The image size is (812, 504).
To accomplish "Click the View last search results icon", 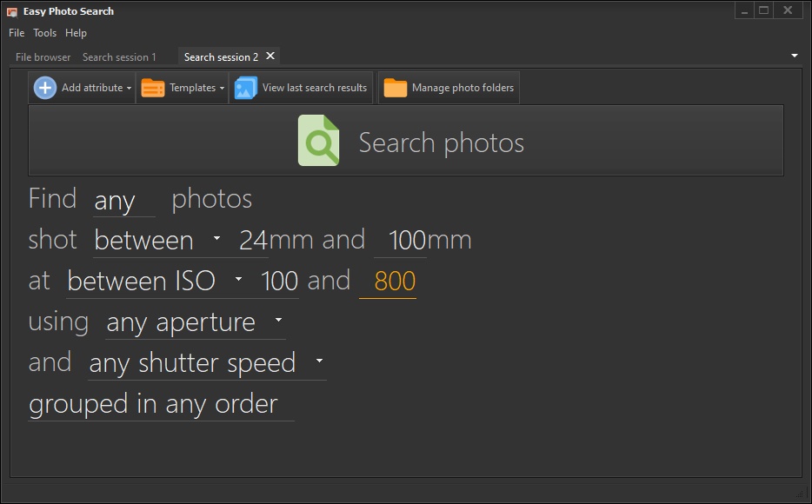I will pyautogui.click(x=244, y=87).
